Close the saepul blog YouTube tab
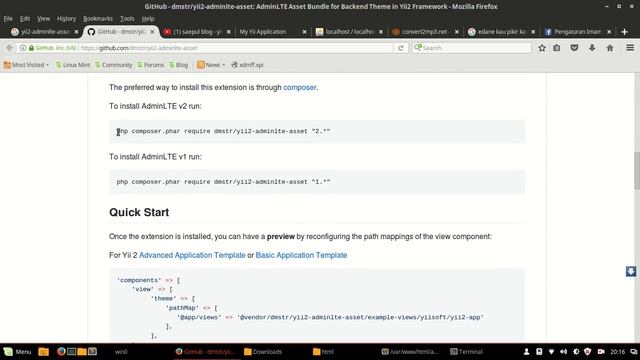Screen dimensions: 640x360 [229, 31]
